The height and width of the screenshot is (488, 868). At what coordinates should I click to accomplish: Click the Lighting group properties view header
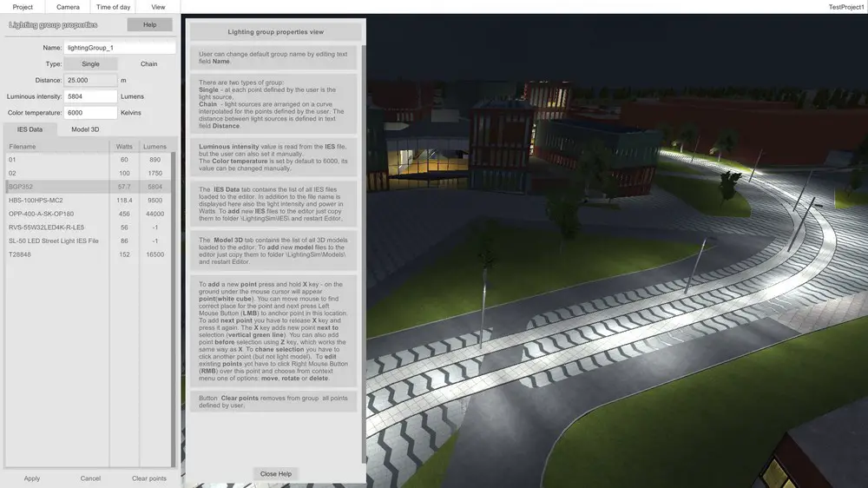click(276, 31)
